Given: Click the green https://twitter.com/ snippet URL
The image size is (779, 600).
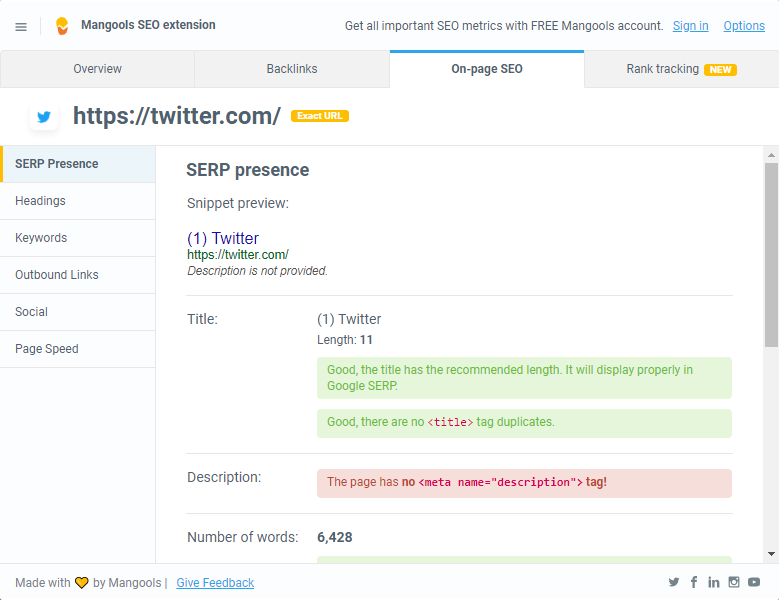Looking at the screenshot, I should click(237, 255).
